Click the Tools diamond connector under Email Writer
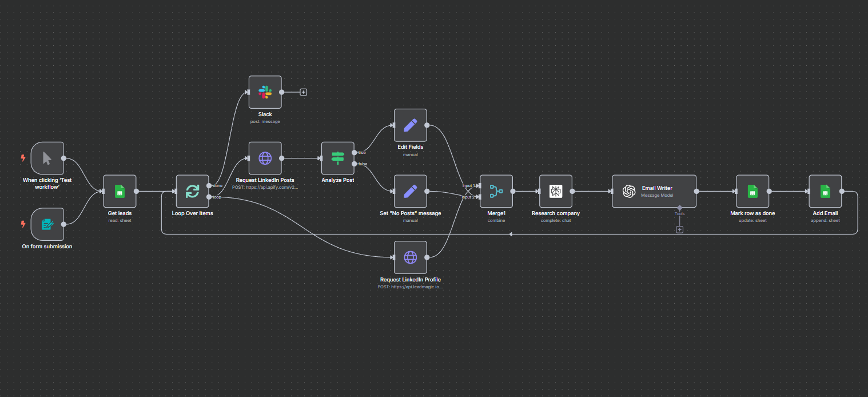The image size is (868, 397). (x=680, y=208)
